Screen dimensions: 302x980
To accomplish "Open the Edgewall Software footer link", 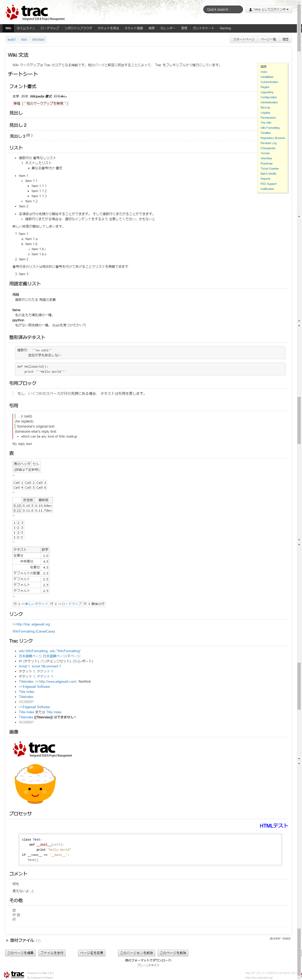I will tap(42, 977).
